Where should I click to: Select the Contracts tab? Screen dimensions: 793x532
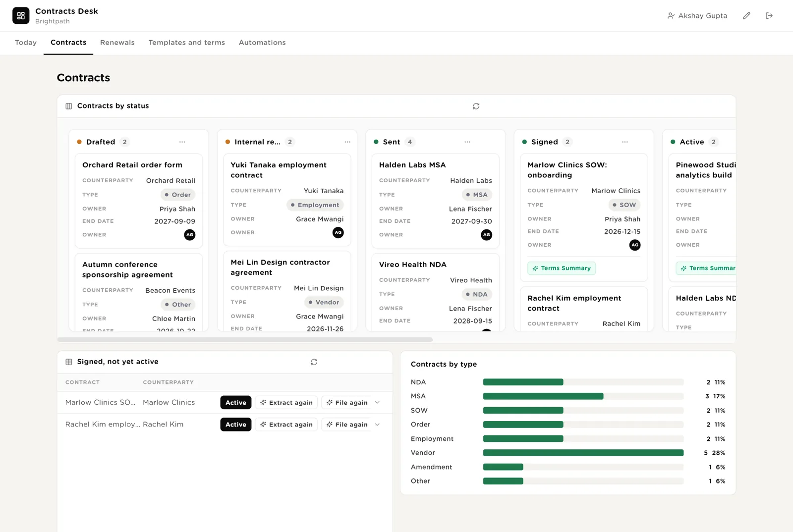[68, 43]
